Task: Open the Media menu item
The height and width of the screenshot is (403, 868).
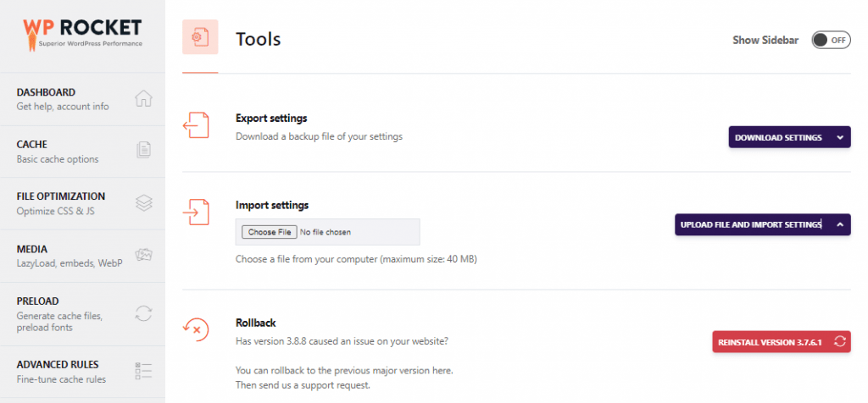Action: pos(82,256)
